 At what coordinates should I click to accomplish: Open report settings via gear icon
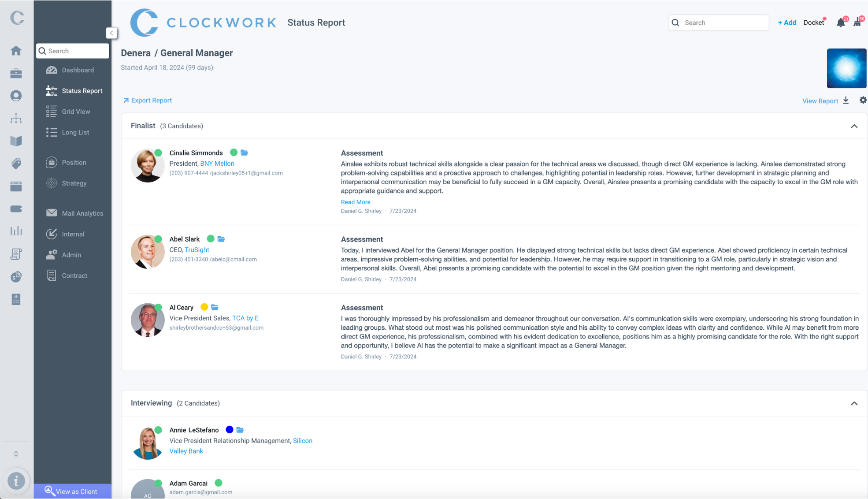862,100
